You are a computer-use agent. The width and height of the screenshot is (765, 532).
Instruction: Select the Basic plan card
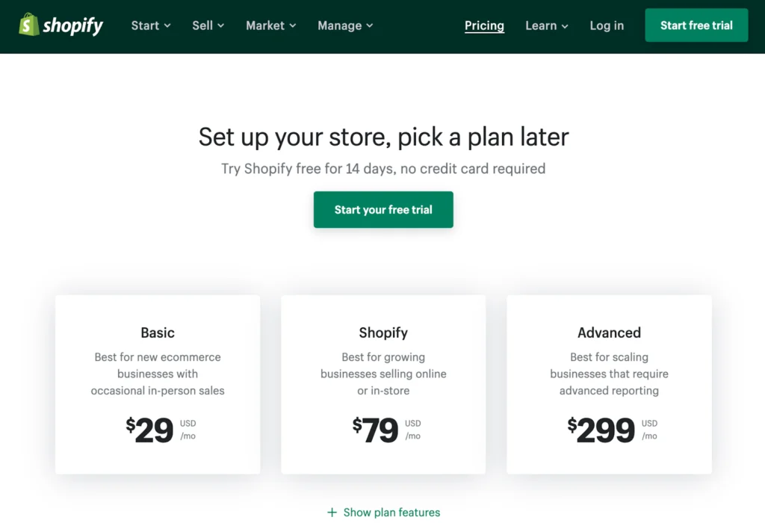[158, 384]
